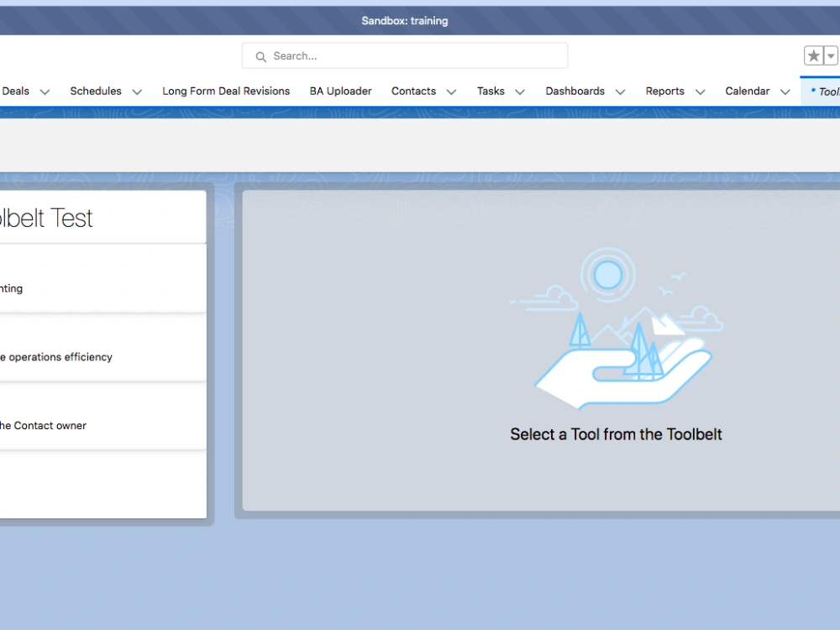Open the Contacts tab
The width and height of the screenshot is (840, 630).
tap(413, 91)
